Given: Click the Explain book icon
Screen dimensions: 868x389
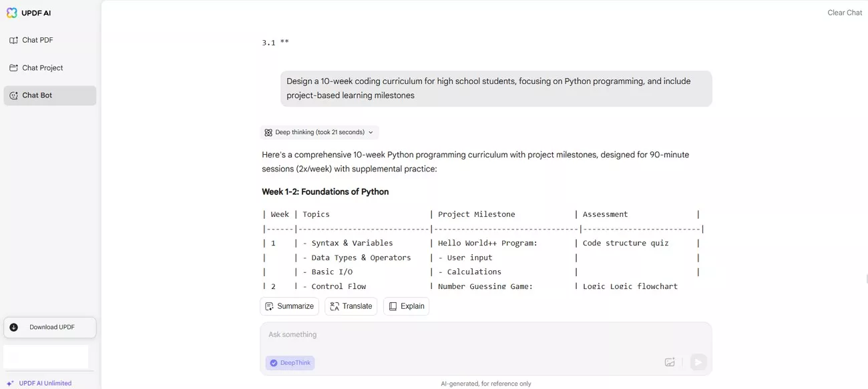Looking at the screenshot, I should [394, 306].
